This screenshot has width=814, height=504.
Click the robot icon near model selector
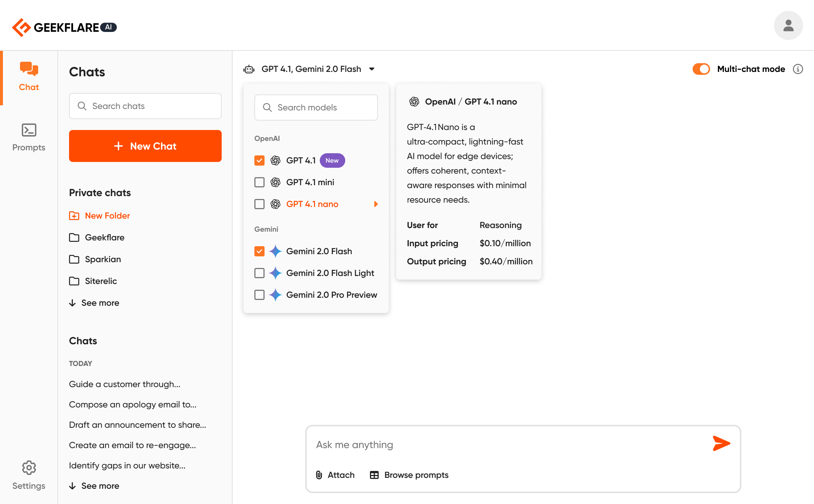(x=249, y=69)
